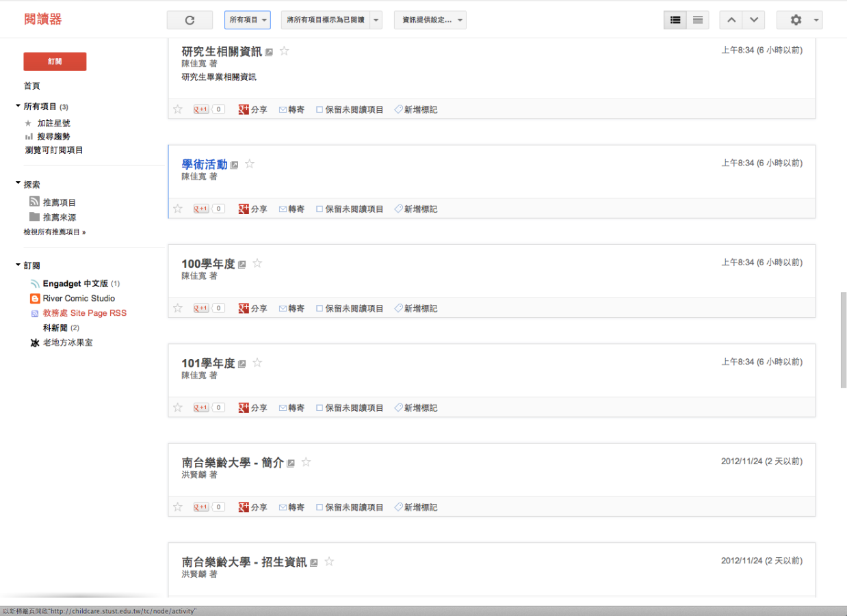Go to previous item arrow

731,21
